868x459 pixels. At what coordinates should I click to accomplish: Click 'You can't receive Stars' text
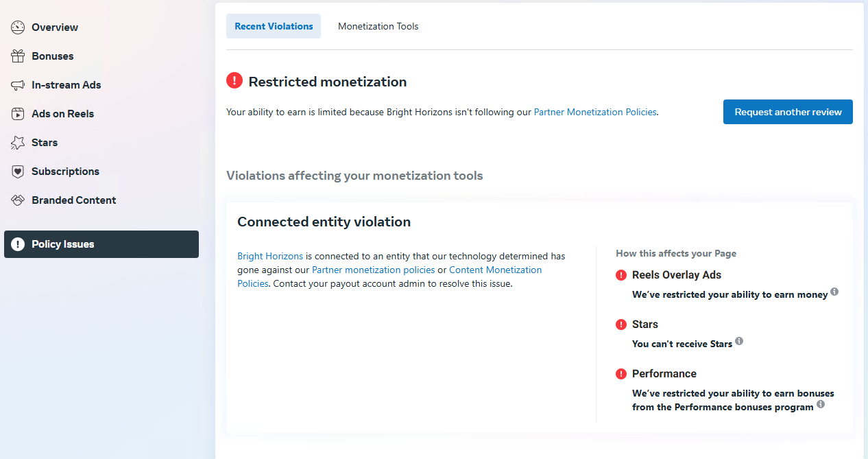pos(682,344)
